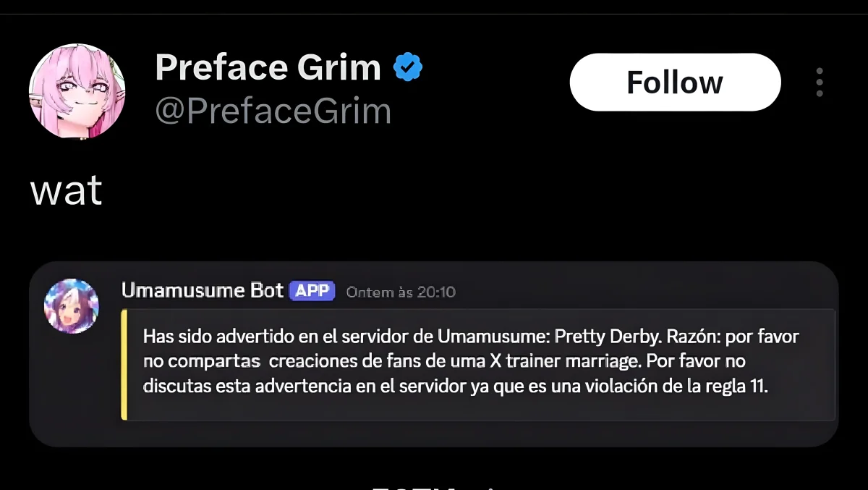Click the "Ontem às 20:10" timestamp

[401, 292]
